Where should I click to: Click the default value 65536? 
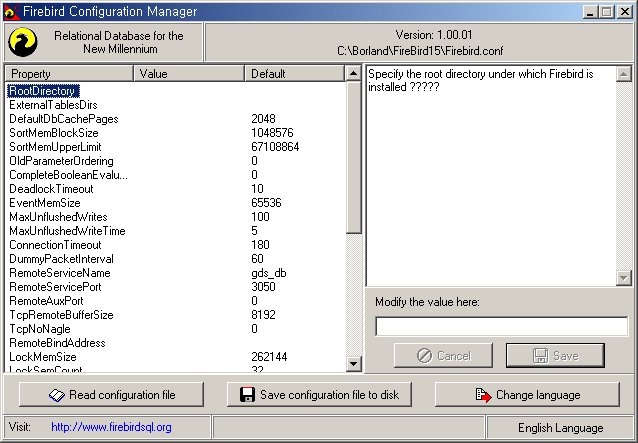[x=266, y=203]
